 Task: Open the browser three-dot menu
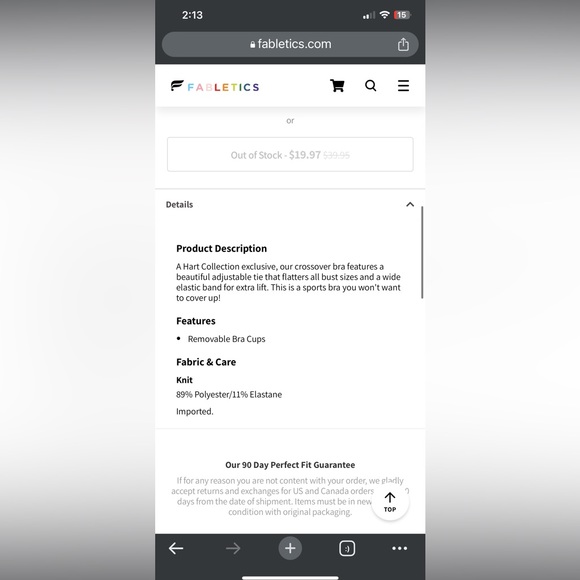click(x=399, y=548)
